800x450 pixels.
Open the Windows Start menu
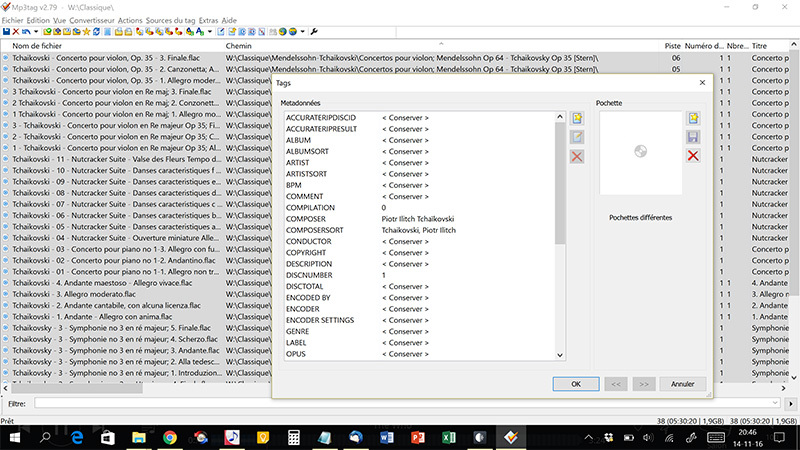pyautogui.click(x=14, y=438)
